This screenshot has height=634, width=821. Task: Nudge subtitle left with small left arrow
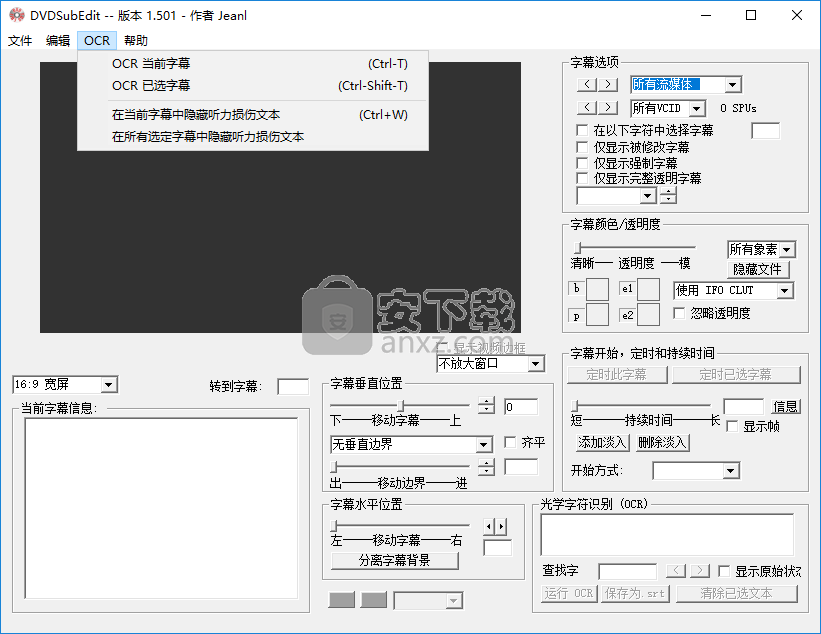click(x=489, y=526)
